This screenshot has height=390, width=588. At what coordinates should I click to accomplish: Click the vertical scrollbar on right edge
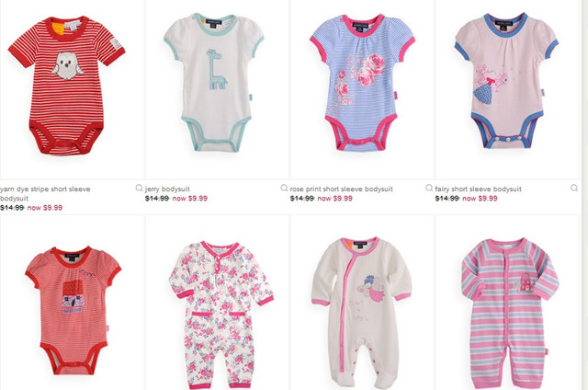[584, 195]
